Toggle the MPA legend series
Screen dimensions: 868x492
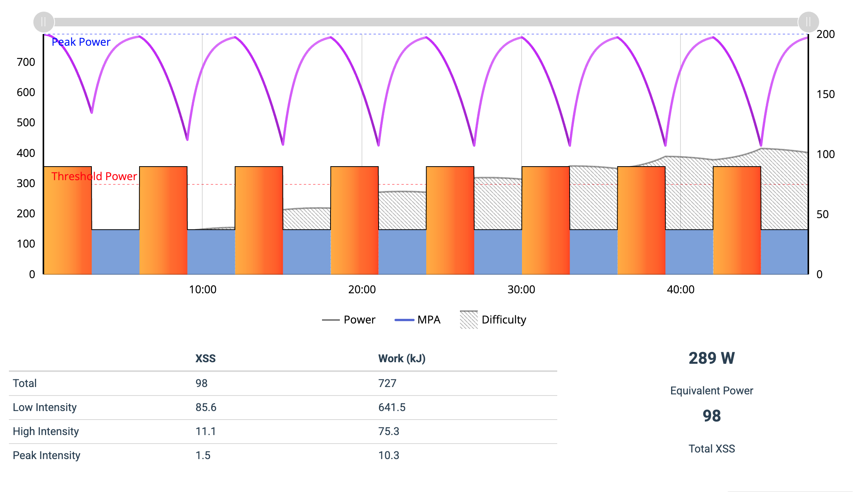[429, 320]
